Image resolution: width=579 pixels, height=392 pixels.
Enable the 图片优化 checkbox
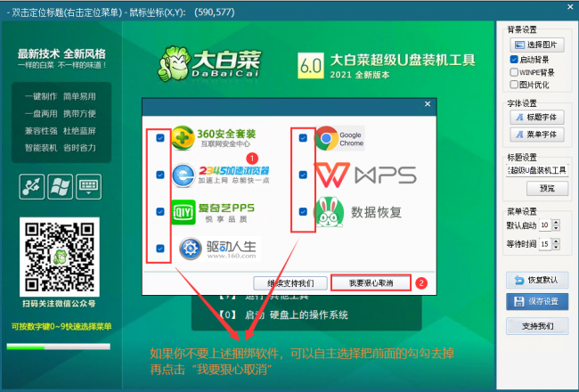514,85
